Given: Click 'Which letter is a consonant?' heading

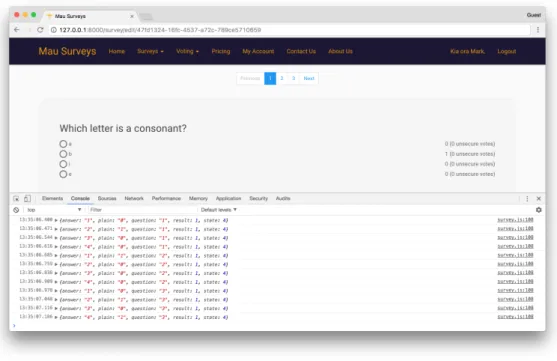Looking at the screenshot, I should (x=123, y=128).
